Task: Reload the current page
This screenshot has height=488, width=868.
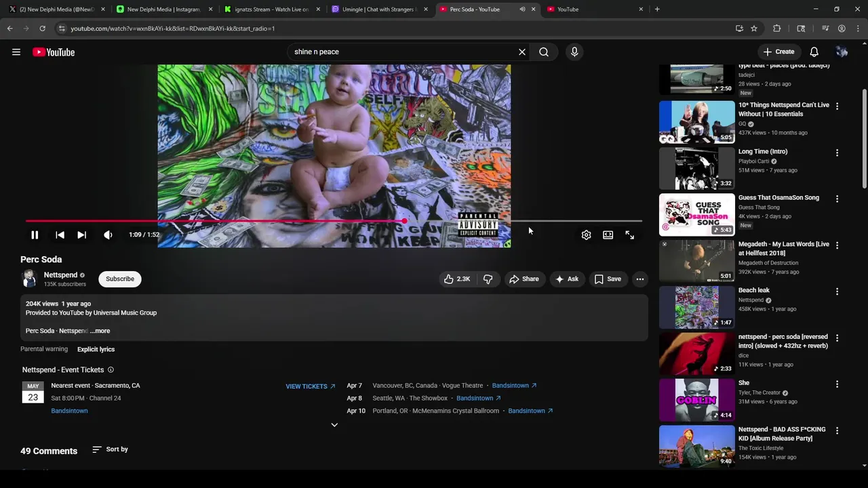Action: click(42, 28)
